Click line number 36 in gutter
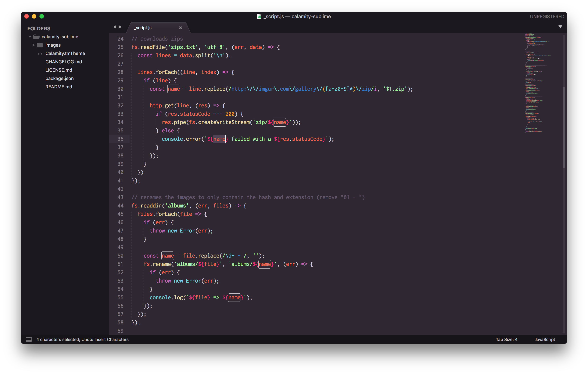The image size is (588, 374). pyautogui.click(x=120, y=139)
